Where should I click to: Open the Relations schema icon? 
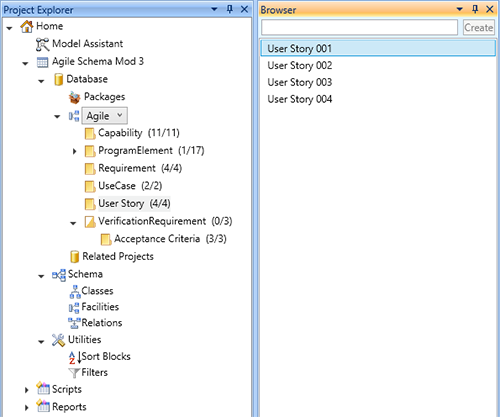pyautogui.click(x=75, y=323)
